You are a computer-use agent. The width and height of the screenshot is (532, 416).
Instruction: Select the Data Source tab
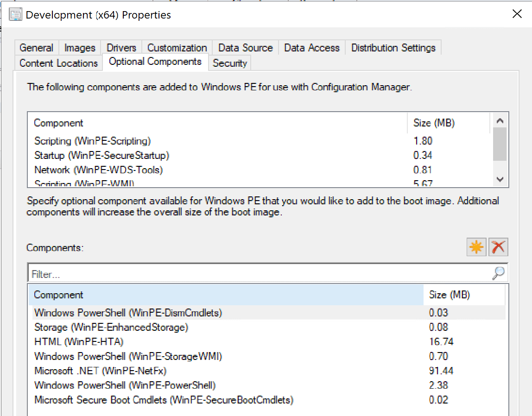245,48
